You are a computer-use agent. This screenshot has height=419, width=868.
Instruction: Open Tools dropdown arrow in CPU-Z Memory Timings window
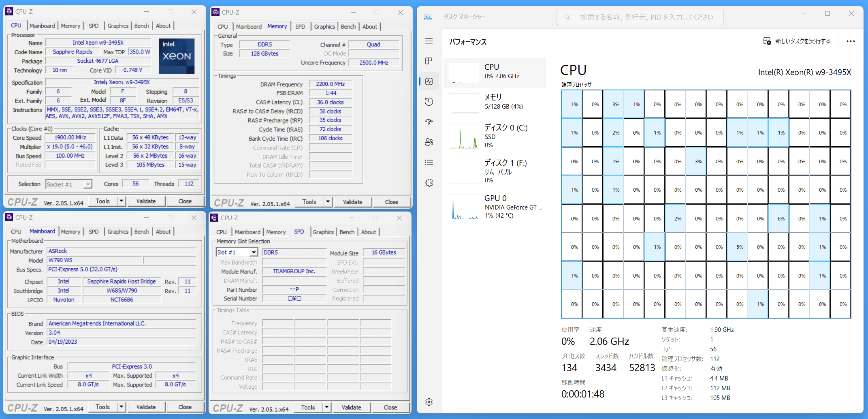click(x=328, y=202)
